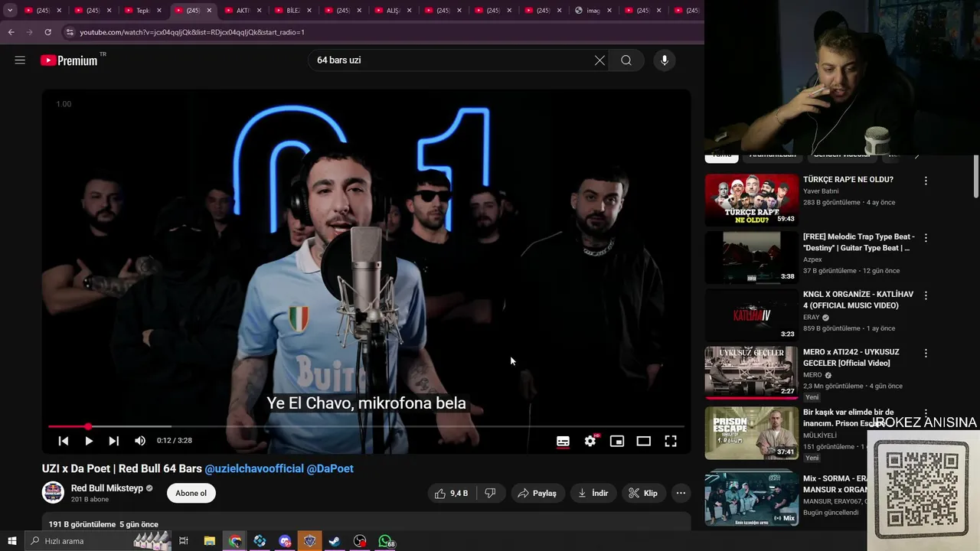Open Windows Start menu
The image size is (980, 551).
(11, 541)
